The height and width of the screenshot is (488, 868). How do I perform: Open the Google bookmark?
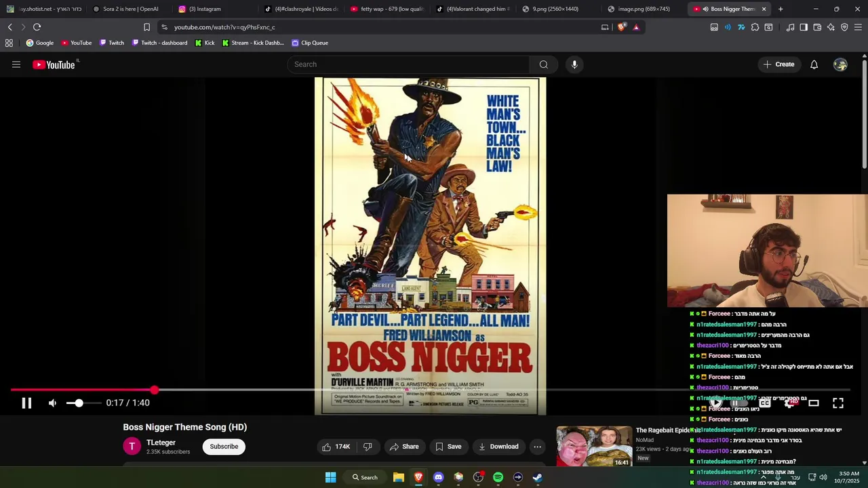(39, 43)
